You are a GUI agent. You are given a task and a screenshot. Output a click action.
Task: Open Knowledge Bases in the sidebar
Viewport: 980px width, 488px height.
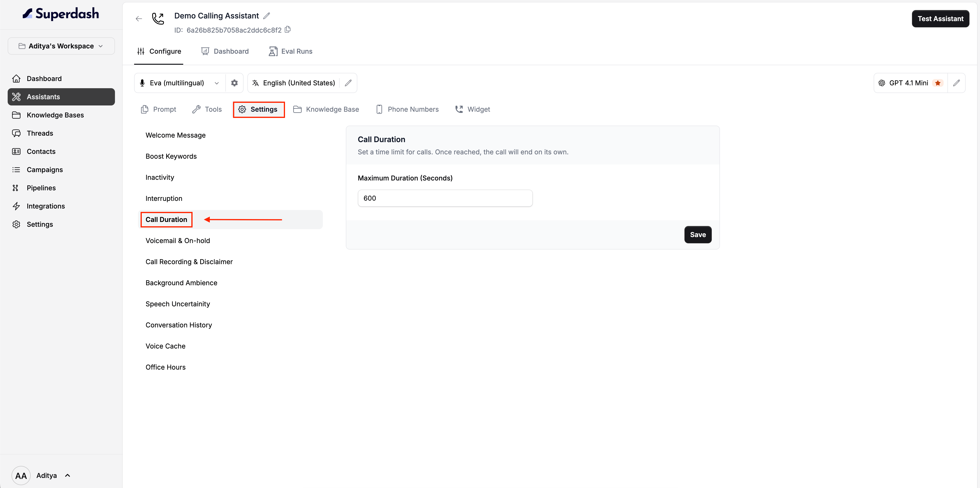click(x=61, y=115)
